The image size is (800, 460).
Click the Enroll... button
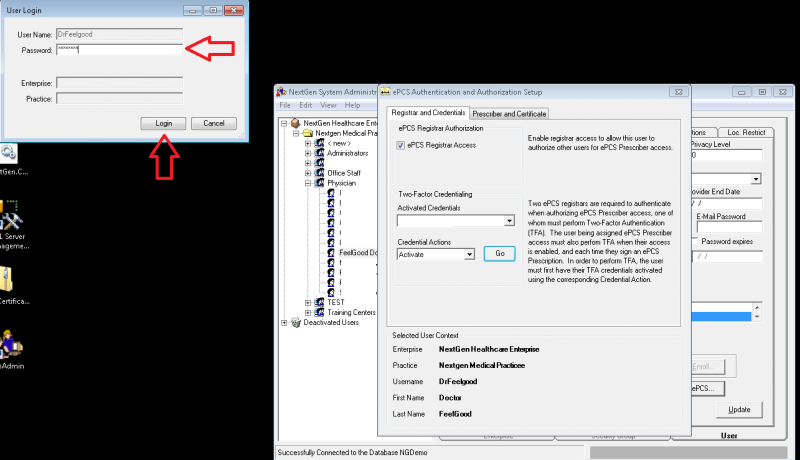707,366
